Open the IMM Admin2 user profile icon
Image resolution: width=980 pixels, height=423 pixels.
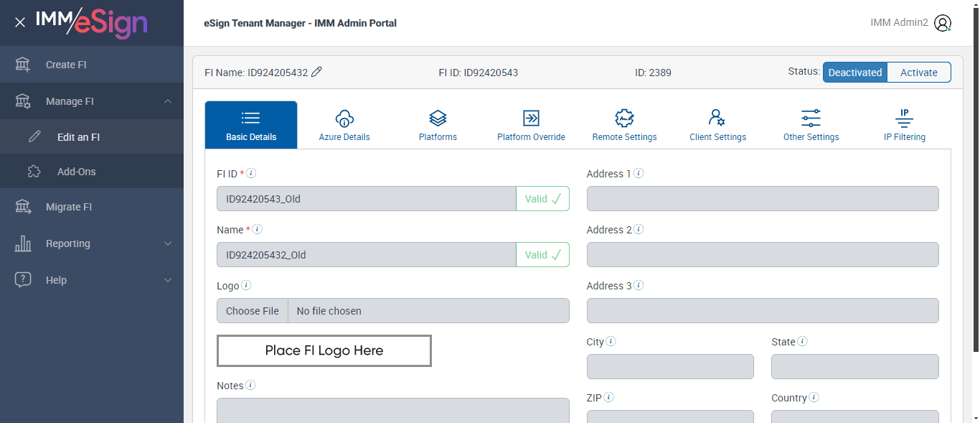click(943, 23)
